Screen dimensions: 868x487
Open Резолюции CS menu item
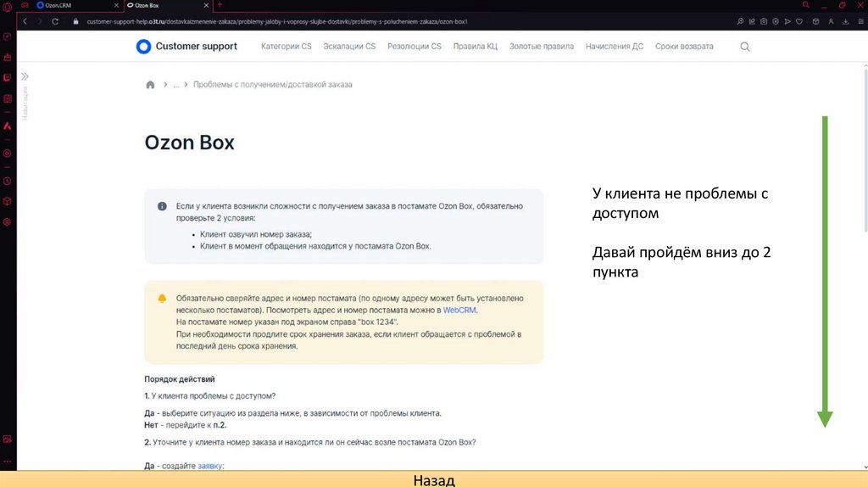pyautogui.click(x=414, y=47)
